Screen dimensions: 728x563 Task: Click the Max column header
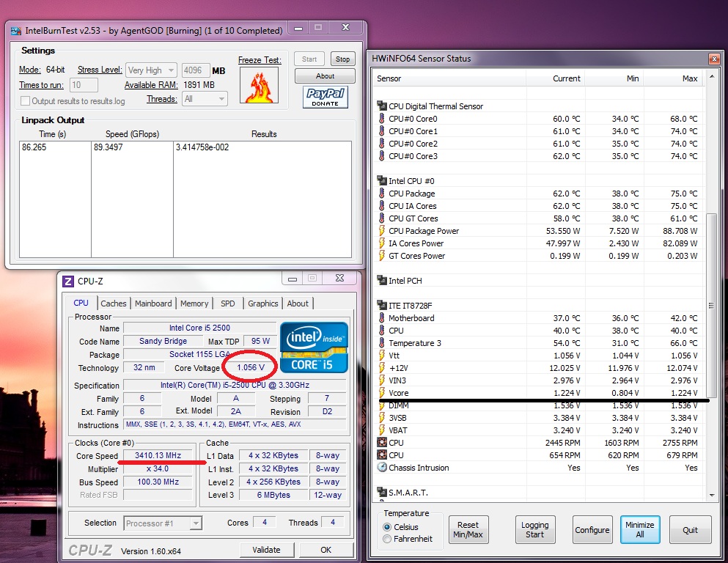point(673,78)
